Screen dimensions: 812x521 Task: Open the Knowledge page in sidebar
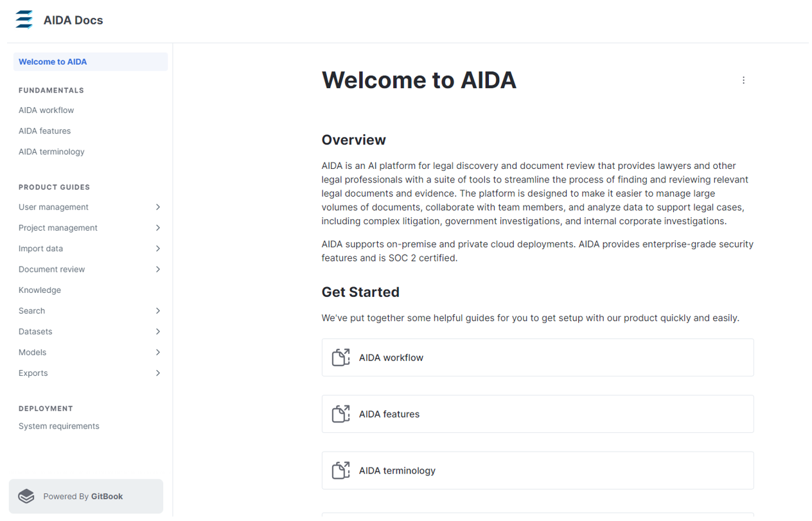[x=40, y=290]
